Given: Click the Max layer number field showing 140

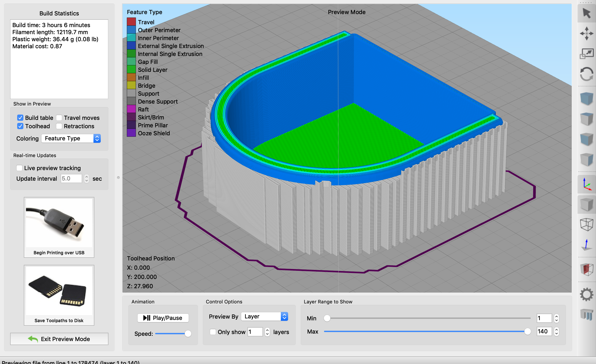Looking at the screenshot, I should coord(544,331).
